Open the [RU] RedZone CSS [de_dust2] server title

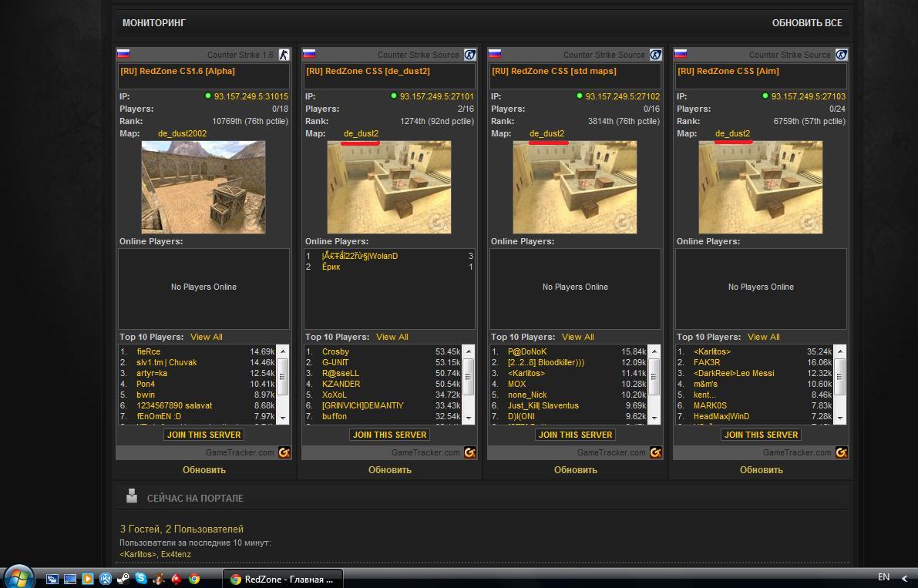(368, 71)
